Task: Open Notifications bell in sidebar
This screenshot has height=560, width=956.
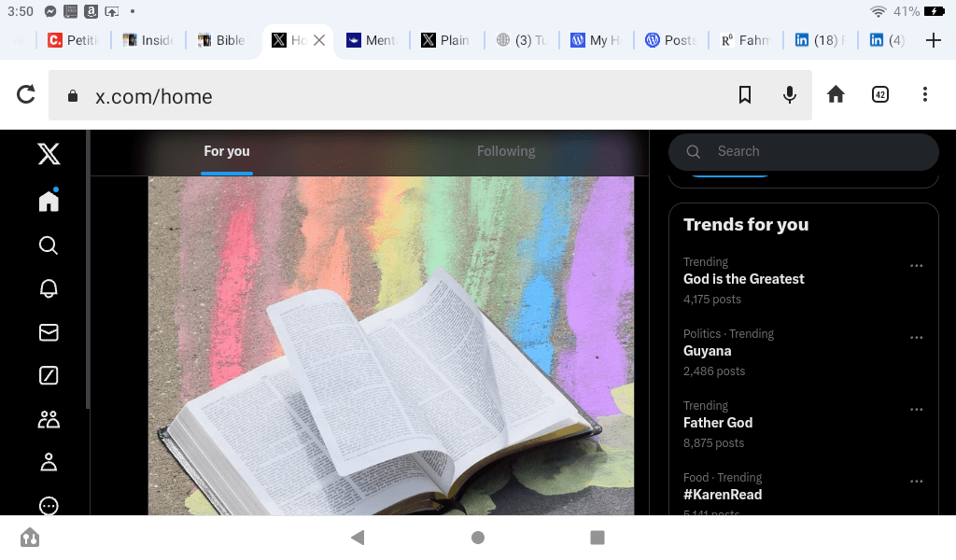Action: pos(49,288)
